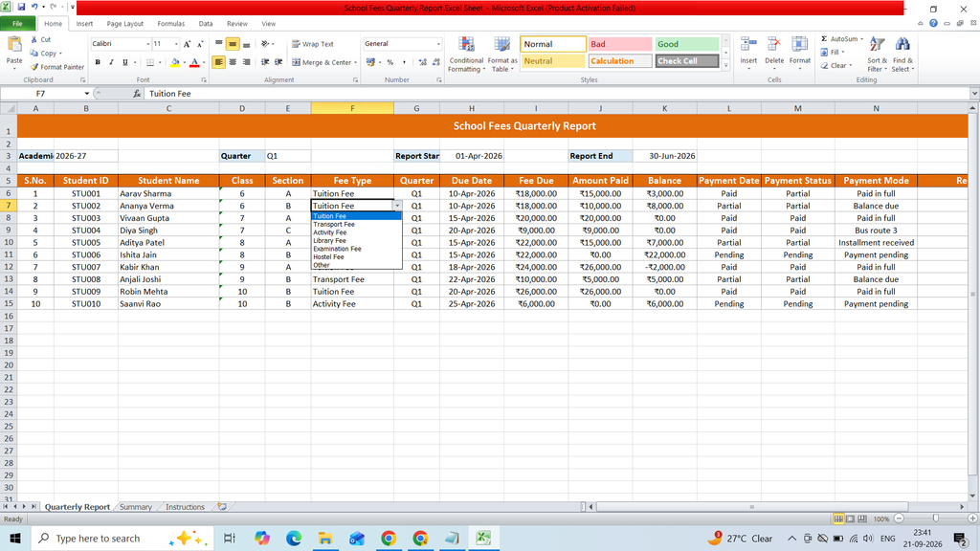Image resolution: width=980 pixels, height=551 pixels.
Task: Click the Paste icon
Action: pos(13,45)
